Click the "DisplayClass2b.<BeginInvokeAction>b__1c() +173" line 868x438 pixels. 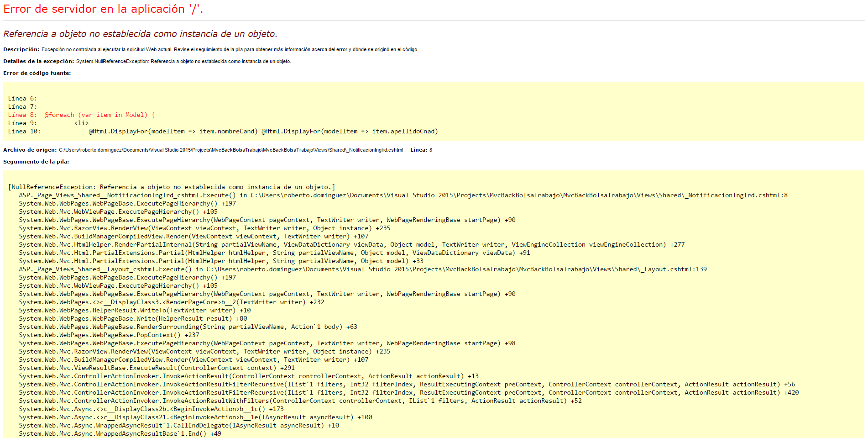point(151,409)
